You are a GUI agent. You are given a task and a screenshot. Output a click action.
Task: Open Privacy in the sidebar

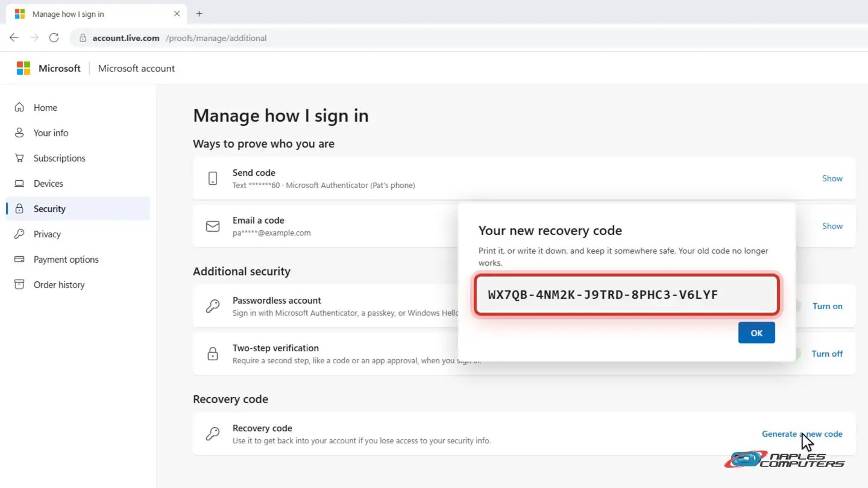pos(78,234)
